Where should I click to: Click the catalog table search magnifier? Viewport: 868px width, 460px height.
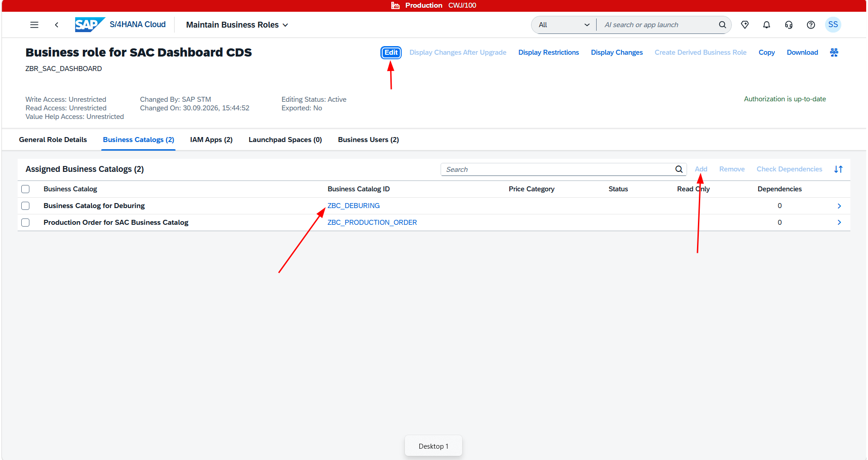(679, 169)
